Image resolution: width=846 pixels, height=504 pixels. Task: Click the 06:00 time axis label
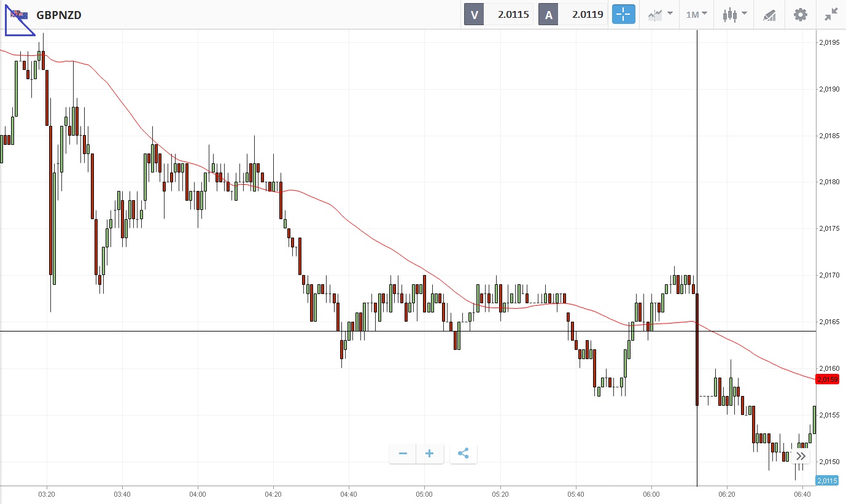pos(651,494)
